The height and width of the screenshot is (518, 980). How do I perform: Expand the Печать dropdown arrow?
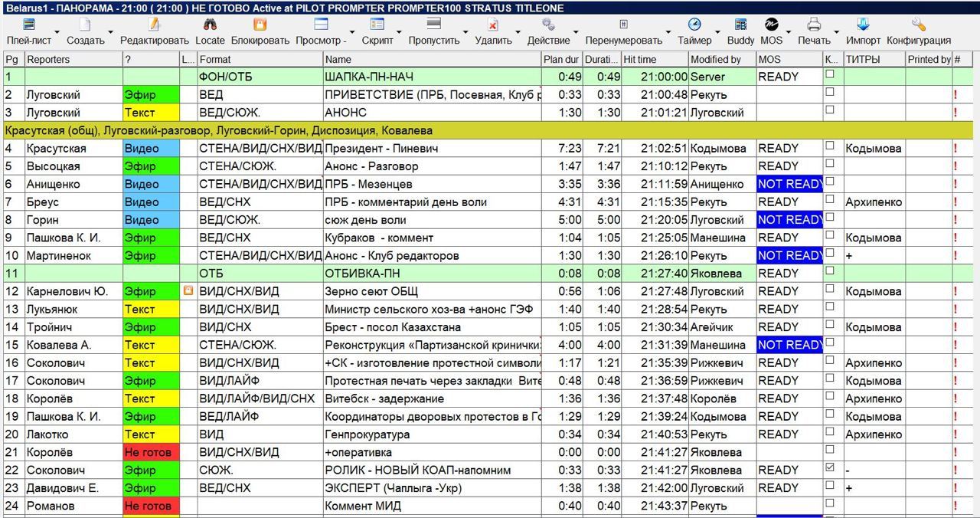click(x=837, y=33)
